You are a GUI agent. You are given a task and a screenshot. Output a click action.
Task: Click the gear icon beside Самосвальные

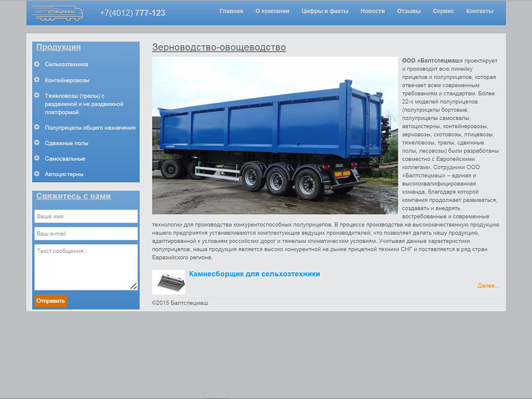[x=37, y=158]
